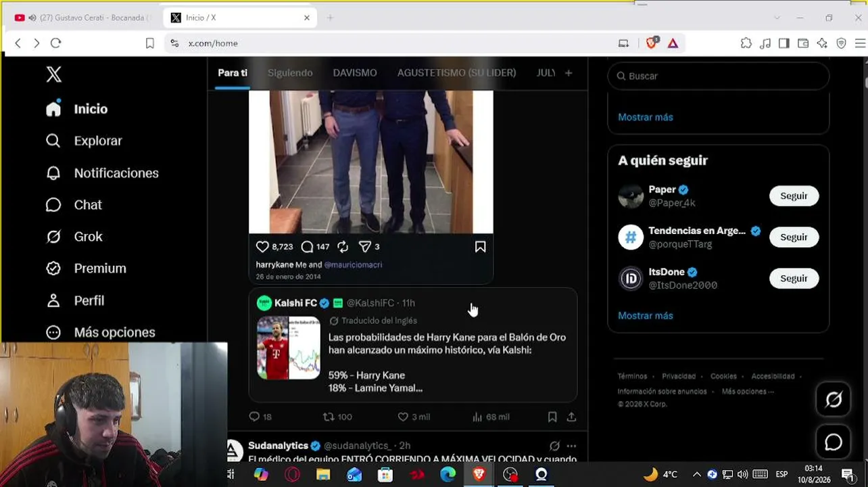Share the embedded post showing 3 shares
This screenshot has width=868, height=487.
pos(364,247)
